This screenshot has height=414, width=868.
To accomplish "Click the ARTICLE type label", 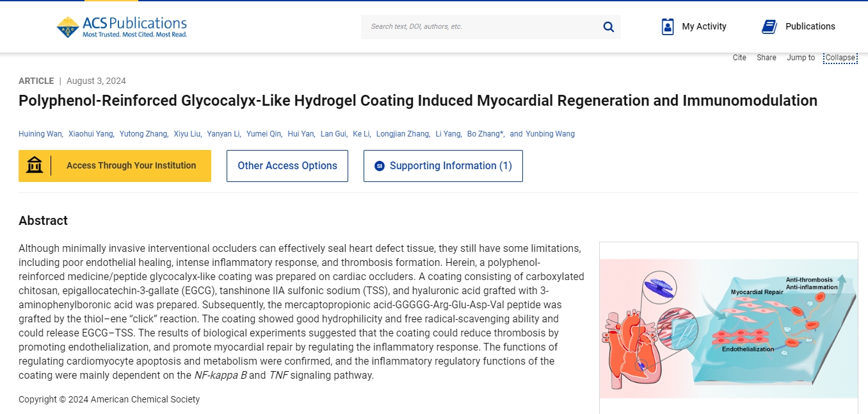I will [x=36, y=81].
